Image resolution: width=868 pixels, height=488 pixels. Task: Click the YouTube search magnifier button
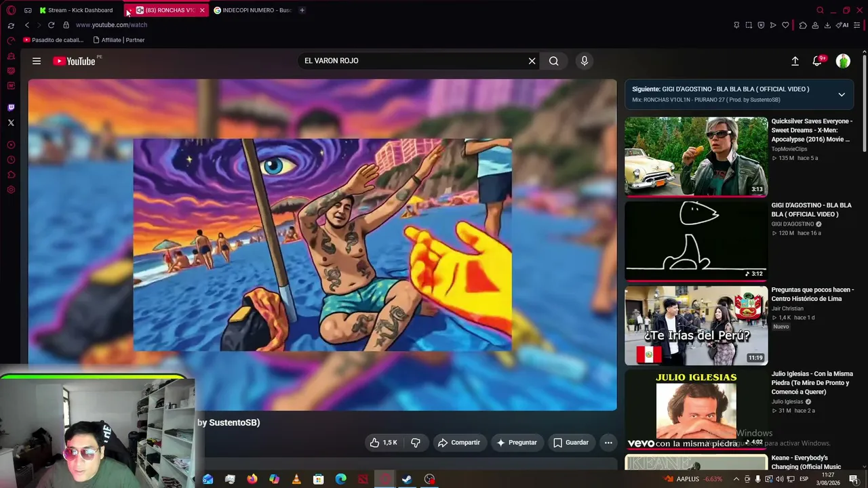[x=554, y=61]
